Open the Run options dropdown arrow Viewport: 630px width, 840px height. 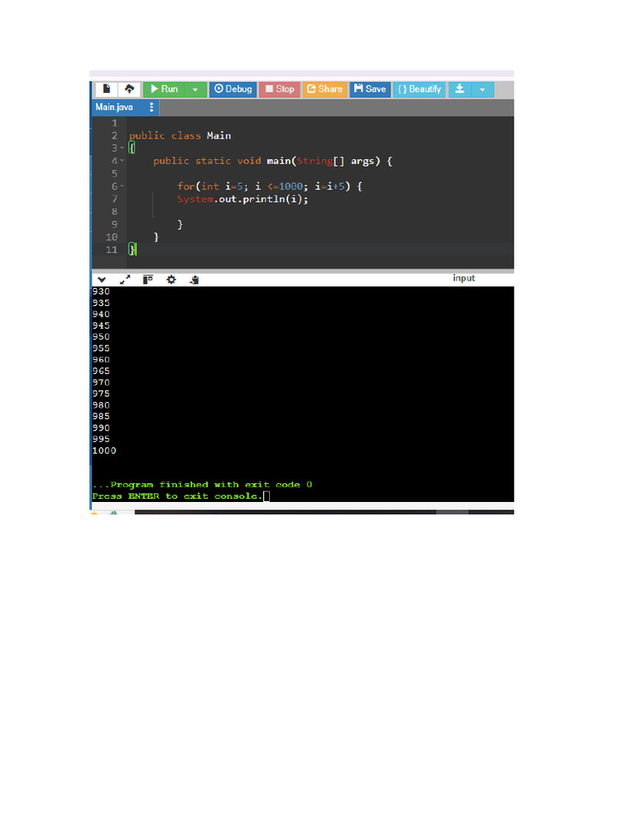[195, 89]
